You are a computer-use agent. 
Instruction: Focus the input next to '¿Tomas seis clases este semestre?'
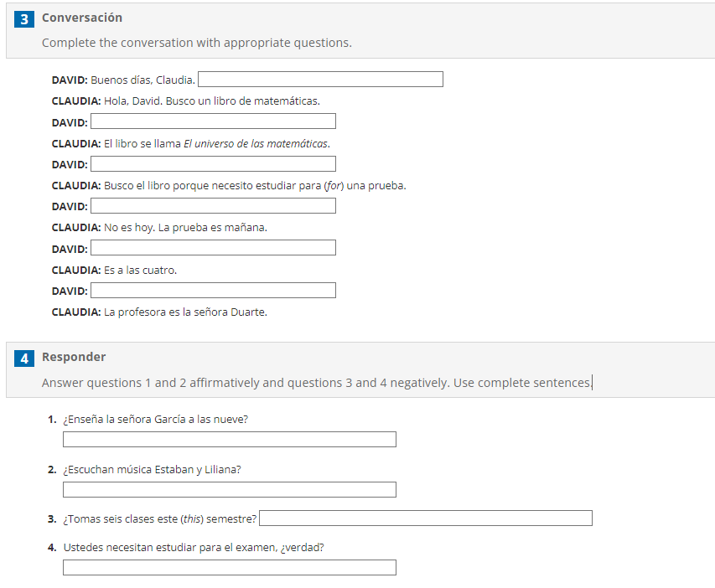(426, 518)
